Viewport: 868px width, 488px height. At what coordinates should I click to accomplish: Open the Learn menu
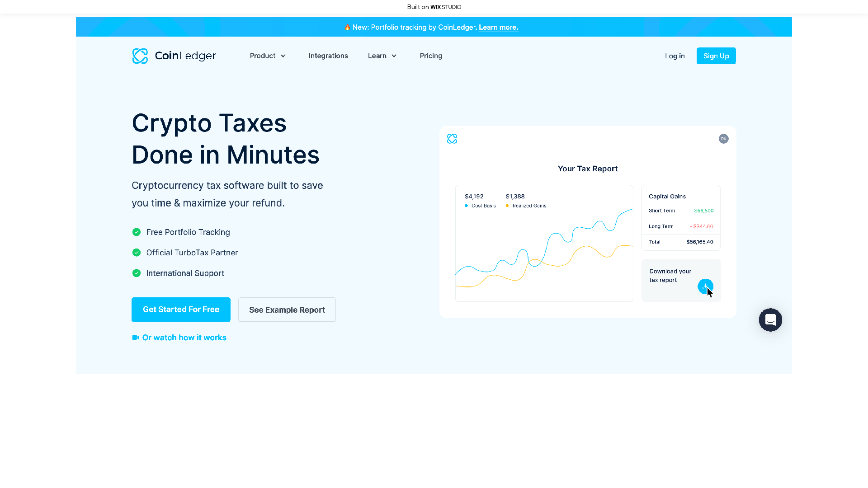click(x=382, y=56)
